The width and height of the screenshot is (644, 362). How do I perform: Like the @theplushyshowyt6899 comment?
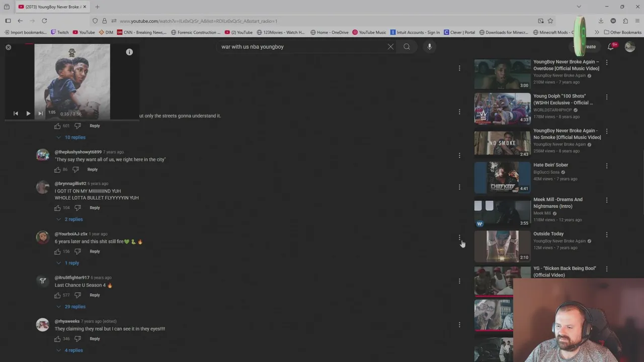[x=57, y=169]
